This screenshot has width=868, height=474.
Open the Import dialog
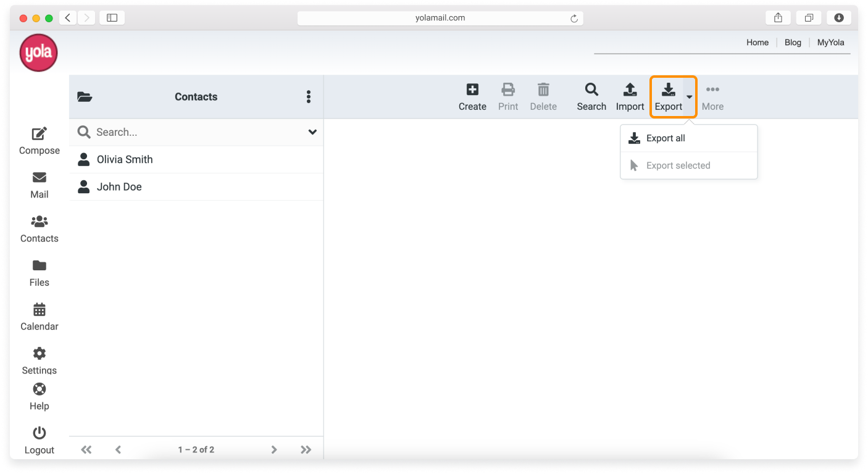tap(630, 96)
